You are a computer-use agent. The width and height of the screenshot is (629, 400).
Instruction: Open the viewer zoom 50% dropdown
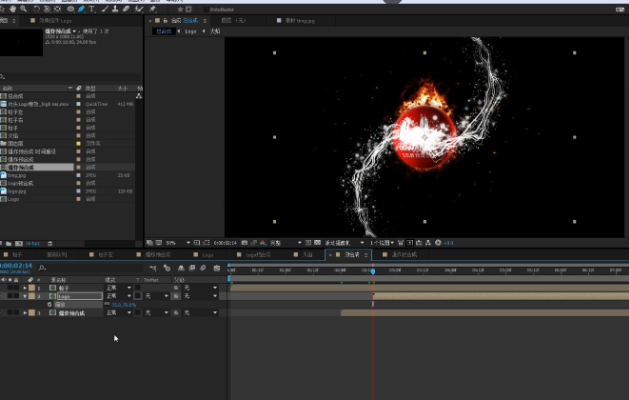173,242
